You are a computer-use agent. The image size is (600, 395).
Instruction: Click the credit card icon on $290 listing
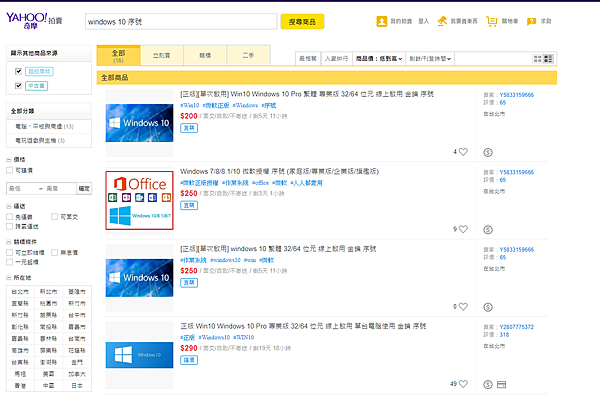(501, 384)
